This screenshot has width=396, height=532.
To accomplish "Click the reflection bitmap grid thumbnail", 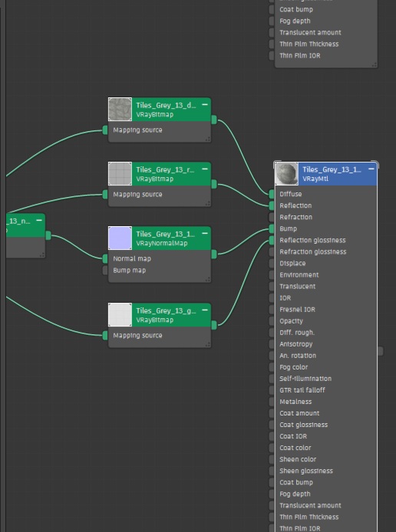I will 120,174.
